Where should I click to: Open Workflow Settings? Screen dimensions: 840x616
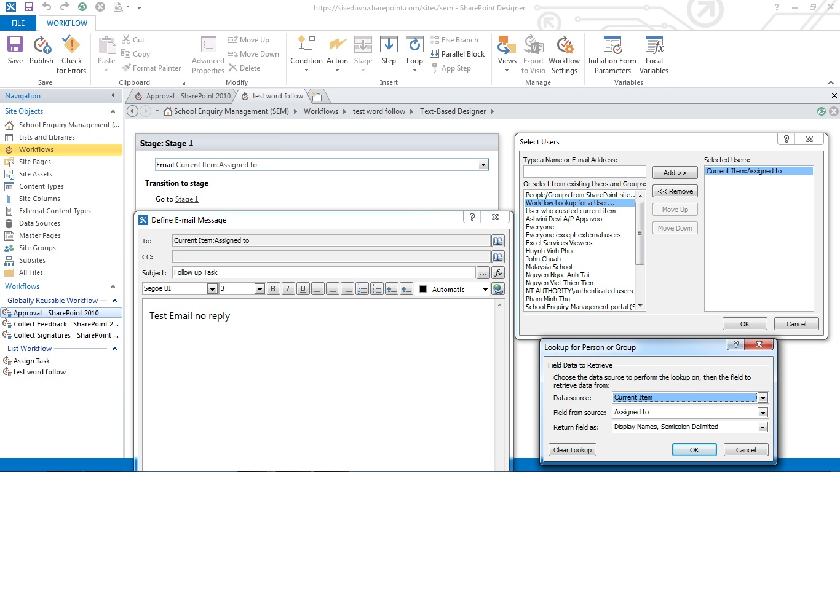(564, 55)
